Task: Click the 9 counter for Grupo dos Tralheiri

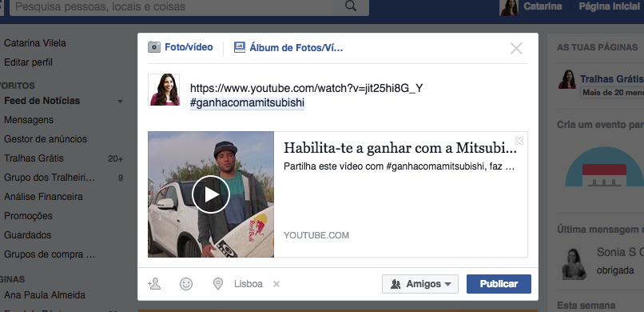Action: coord(121,178)
